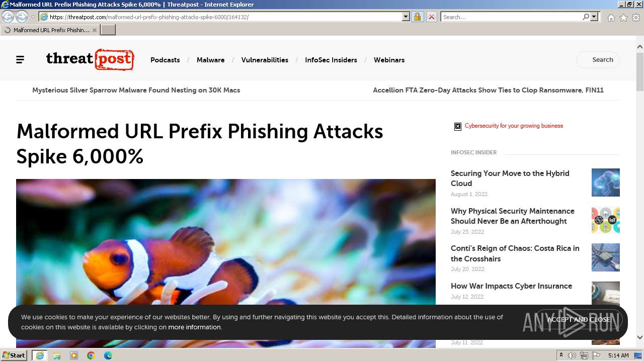Open the Vulnerabilities menu item
644x362 pixels.
(x=265, y=60)
